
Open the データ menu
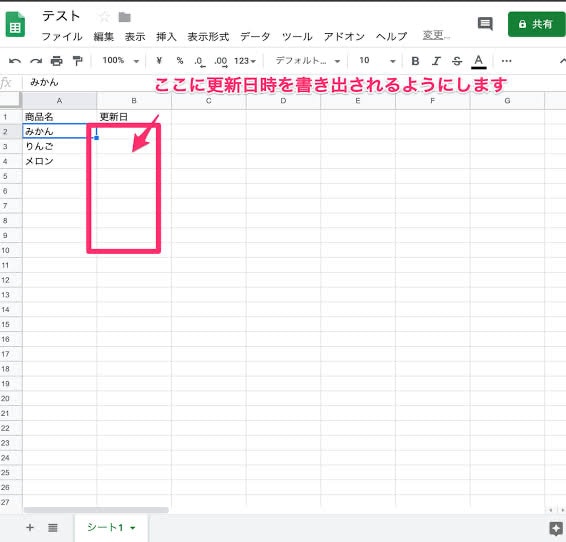pyautogui.click(x=255, y=36)
